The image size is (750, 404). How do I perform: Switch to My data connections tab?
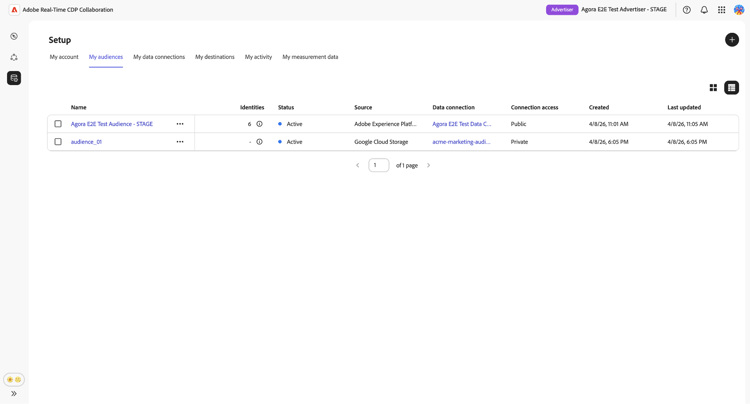coord(159,57)
